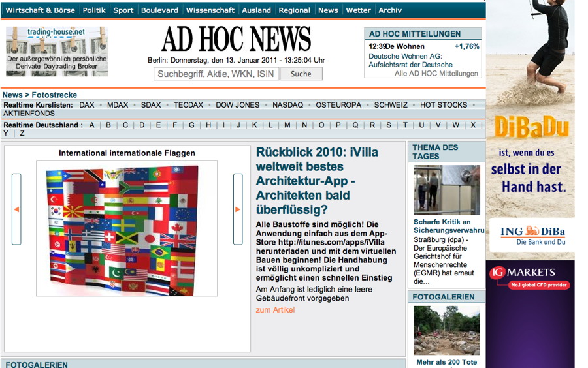The height and width of the screenshot is (368, 588).
Task: Open the AKTIENFONDS list
Action: (29, 114)
